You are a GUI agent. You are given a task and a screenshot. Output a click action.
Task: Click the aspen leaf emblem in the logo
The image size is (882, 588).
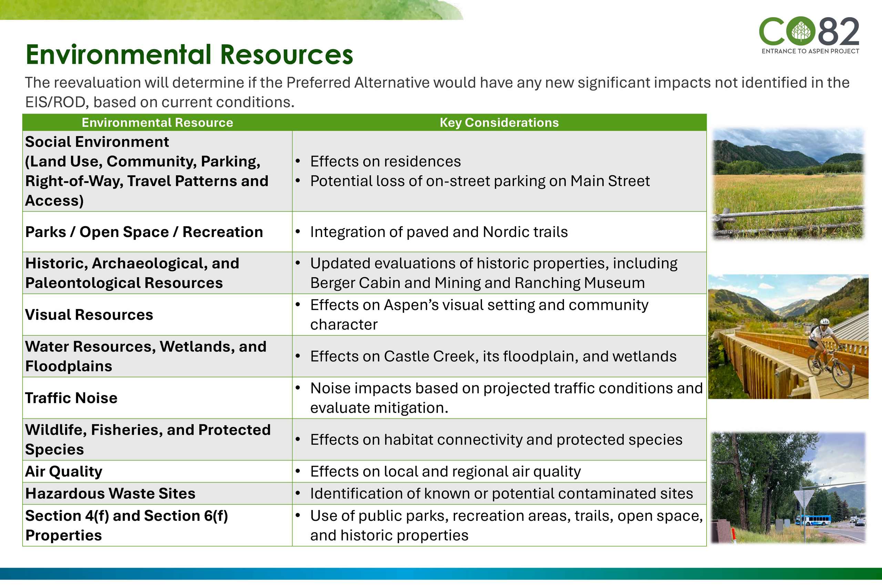pos(801,31)
